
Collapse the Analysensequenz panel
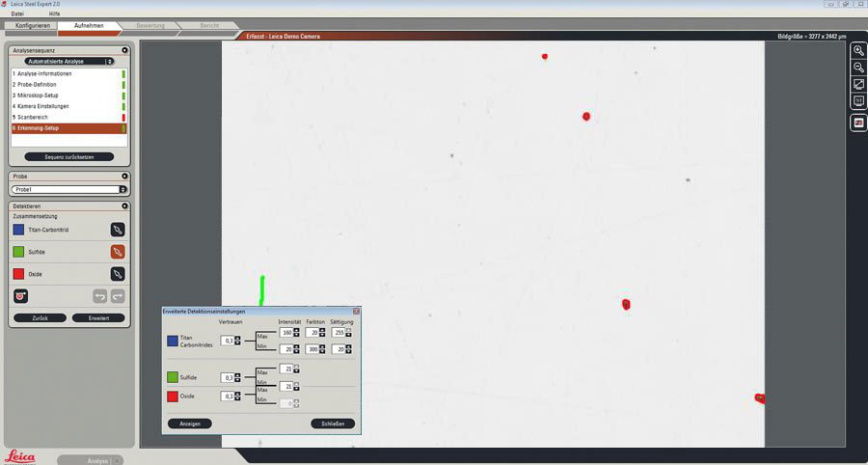pos(124,49)
